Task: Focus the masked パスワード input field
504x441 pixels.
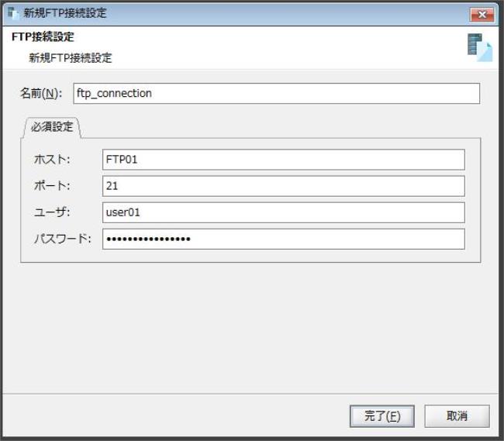Action: coord(283,239)
